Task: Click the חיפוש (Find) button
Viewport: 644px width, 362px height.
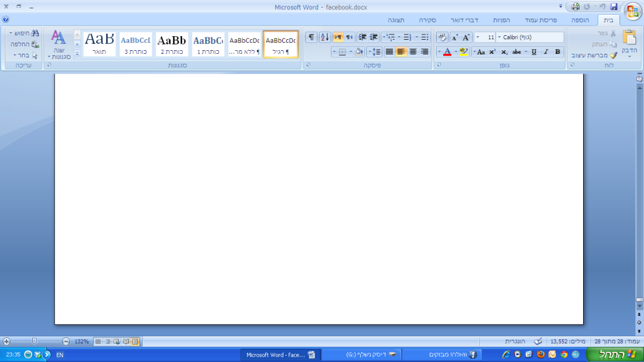Action: [x=24, y=33]
